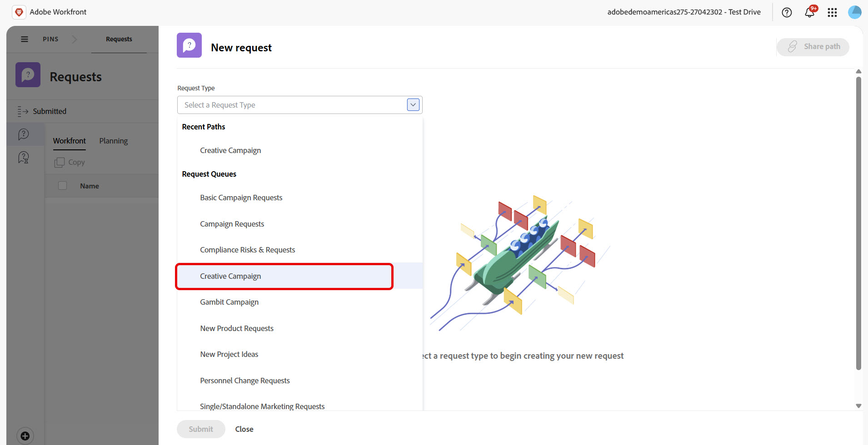Open the Requests pinned tab
Screen dimensions: 868x445
click(119, 39)
